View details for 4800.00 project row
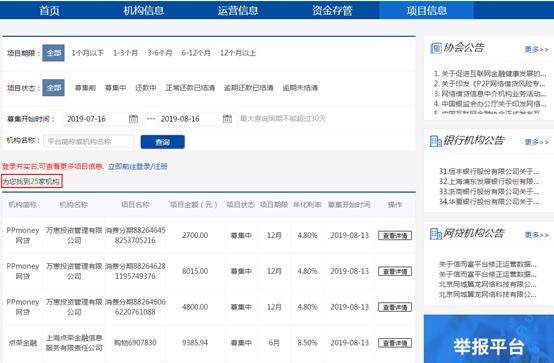 [395, 307]
